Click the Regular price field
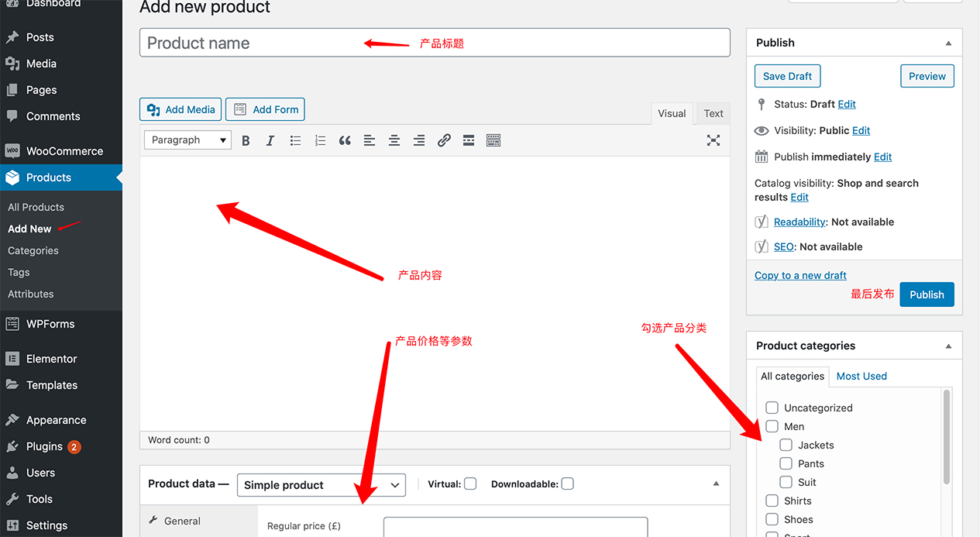Screen dimensions: 980x537 [515, 527]
